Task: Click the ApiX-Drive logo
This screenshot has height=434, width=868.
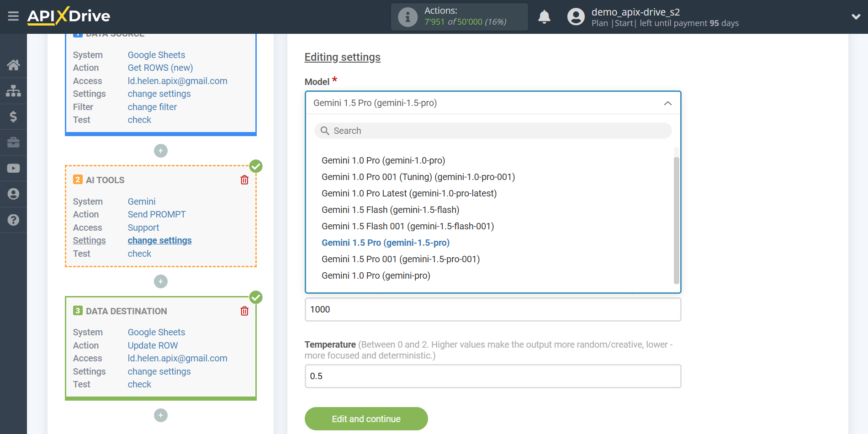Action: (x=69, y=16)
